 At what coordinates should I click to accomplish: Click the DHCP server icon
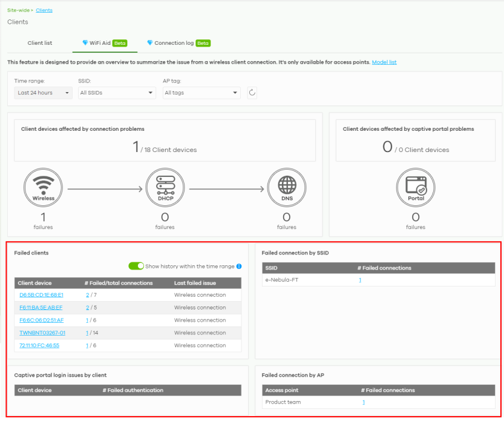[165, 189]
